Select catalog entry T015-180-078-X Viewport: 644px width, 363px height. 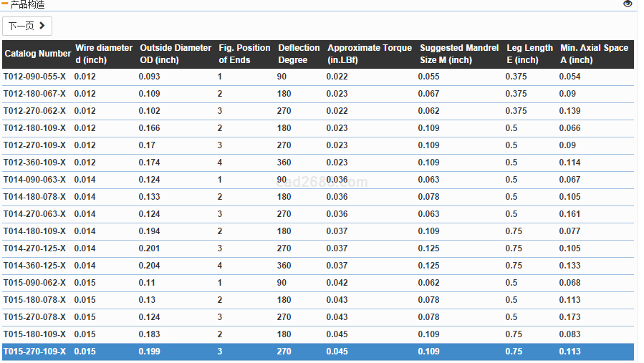34,300
